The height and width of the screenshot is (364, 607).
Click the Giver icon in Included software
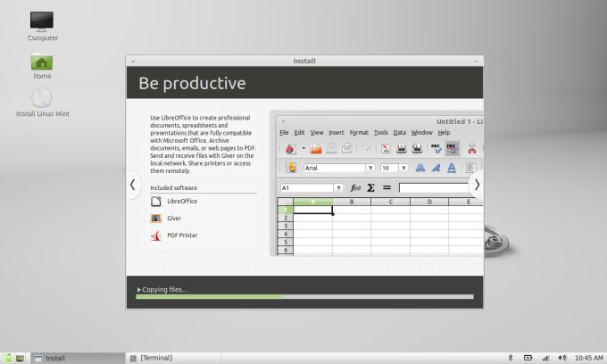pos(155,219)
